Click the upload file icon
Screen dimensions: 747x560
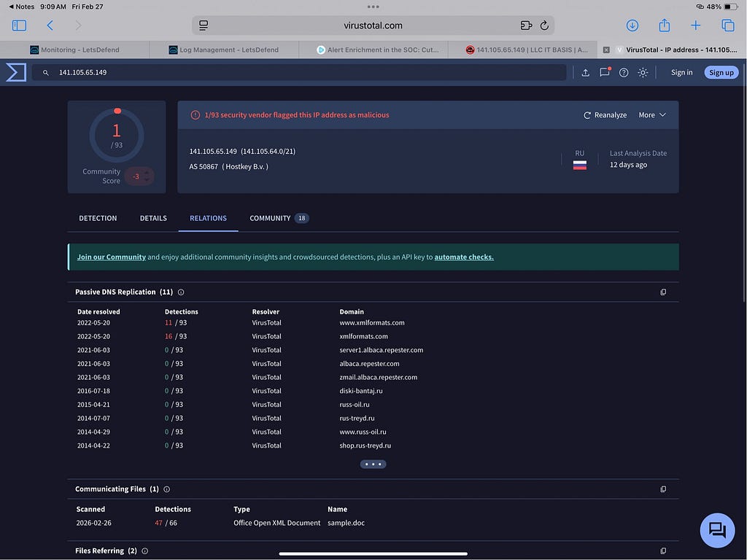click(586, 72)
